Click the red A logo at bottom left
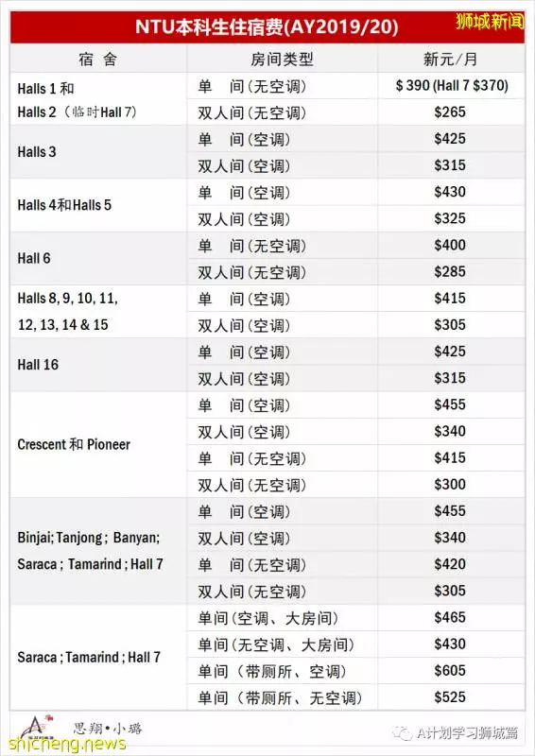The width and height of the screenshot is (535, 756). tap(34, 726)
